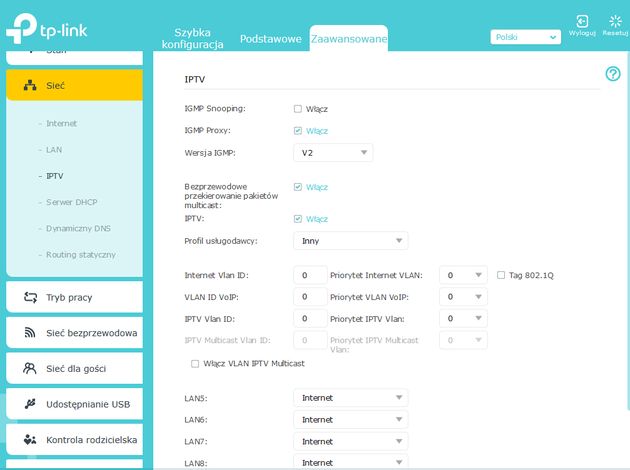630x470 pixels.
Task: Click the Udostępnianie USB icon
Action: [x=30, y=404]
